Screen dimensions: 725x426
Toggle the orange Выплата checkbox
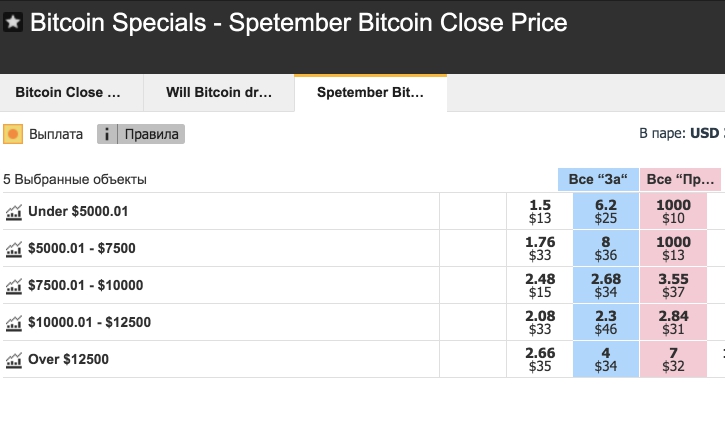(13, 134)
